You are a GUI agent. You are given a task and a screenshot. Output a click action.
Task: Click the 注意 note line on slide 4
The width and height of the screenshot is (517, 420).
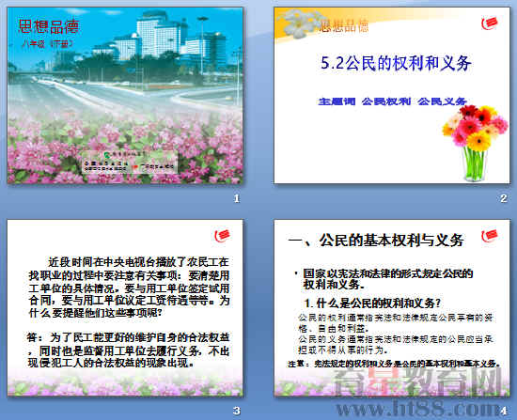tap(395, 364)
